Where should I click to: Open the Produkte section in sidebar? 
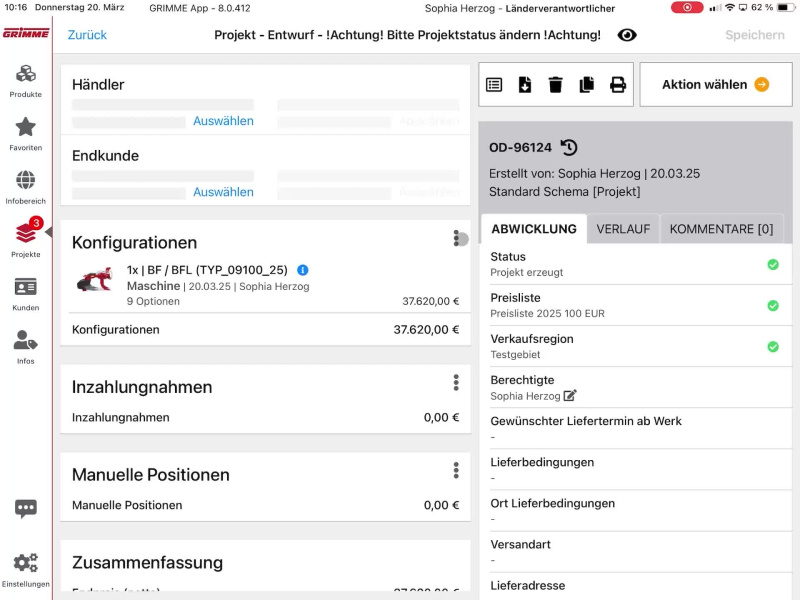coord(26,81)
